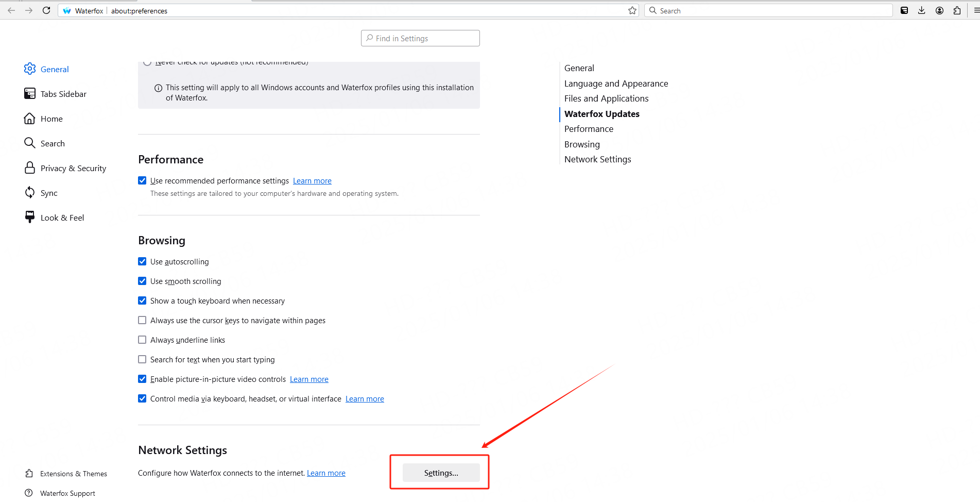Turn off picture-in-picture video controls
This screenshot has width=980, height=502.
coord(142,379)
